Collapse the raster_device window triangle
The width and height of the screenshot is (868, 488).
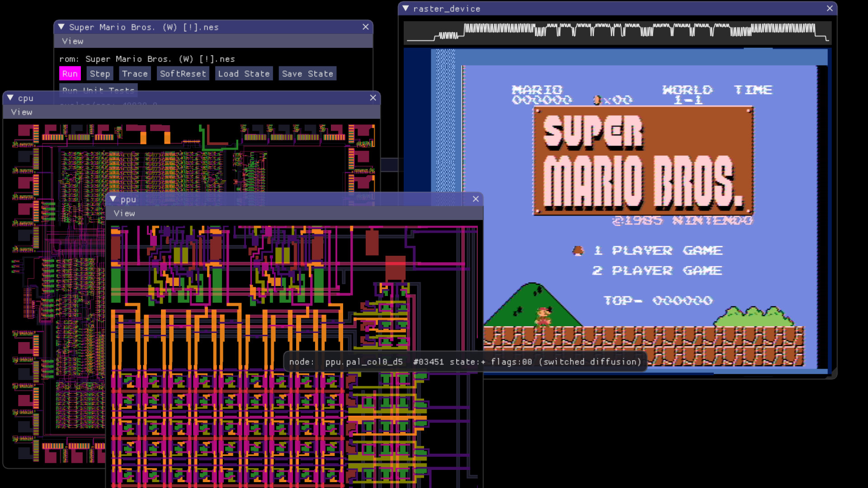[x=406, y=9]
